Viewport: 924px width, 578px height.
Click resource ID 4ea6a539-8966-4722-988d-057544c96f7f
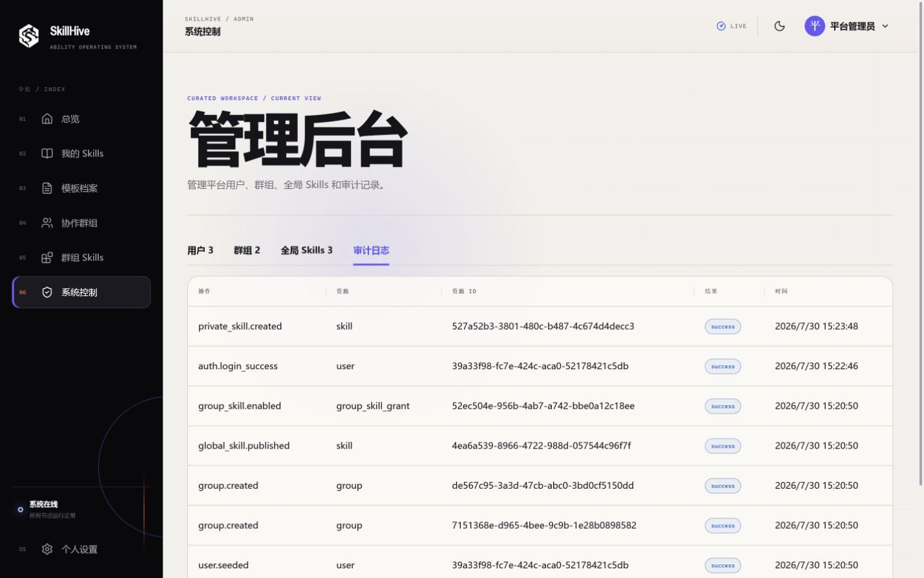pyautogui.click(x=541, y=445)
